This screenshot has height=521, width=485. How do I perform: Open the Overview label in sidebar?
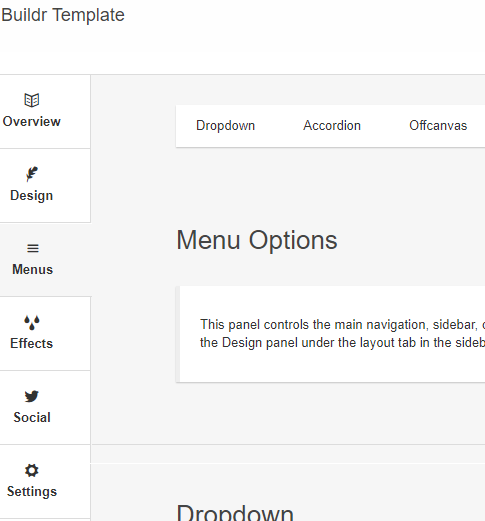(32, 121)
